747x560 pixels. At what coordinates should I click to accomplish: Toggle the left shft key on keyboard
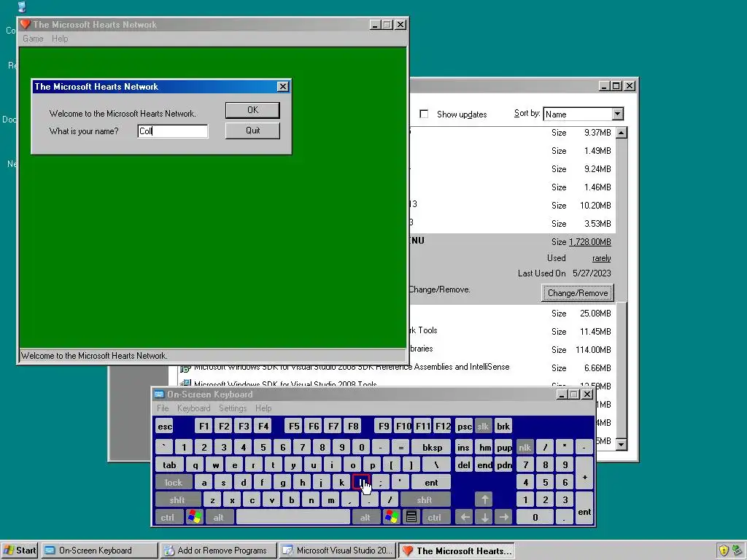pyautogui.click(x=177, y=500)
